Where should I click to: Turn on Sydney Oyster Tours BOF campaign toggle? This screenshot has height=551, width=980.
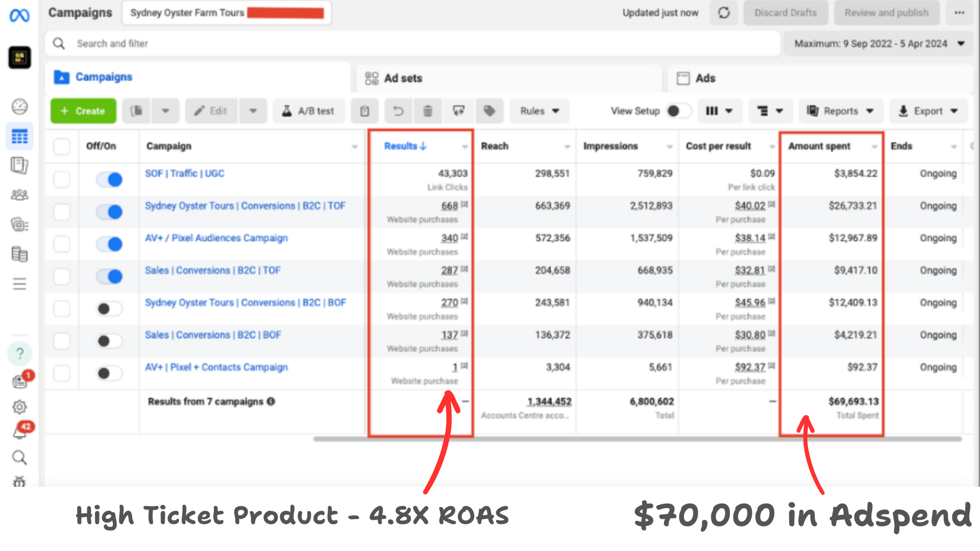point(110,309)
